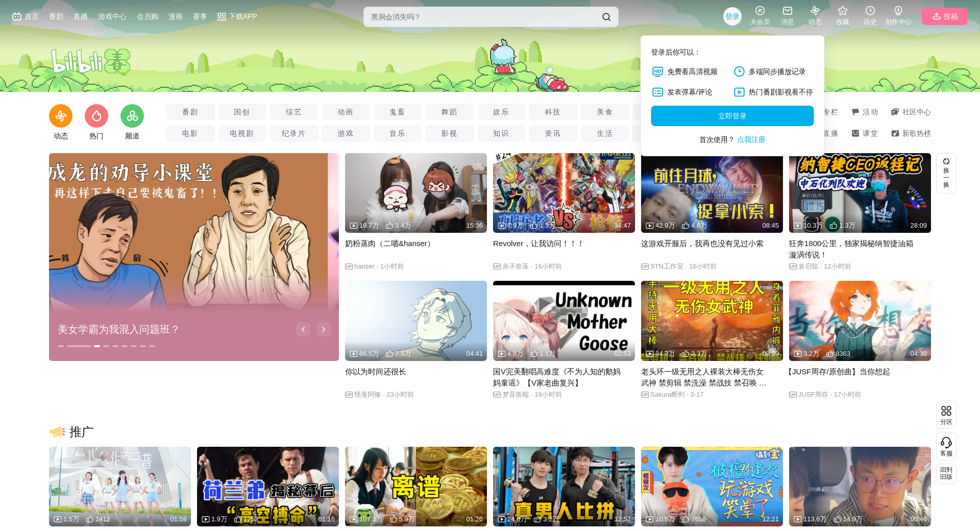Select the 电视剧 category
980x531 pixels.
click(242, 133)
